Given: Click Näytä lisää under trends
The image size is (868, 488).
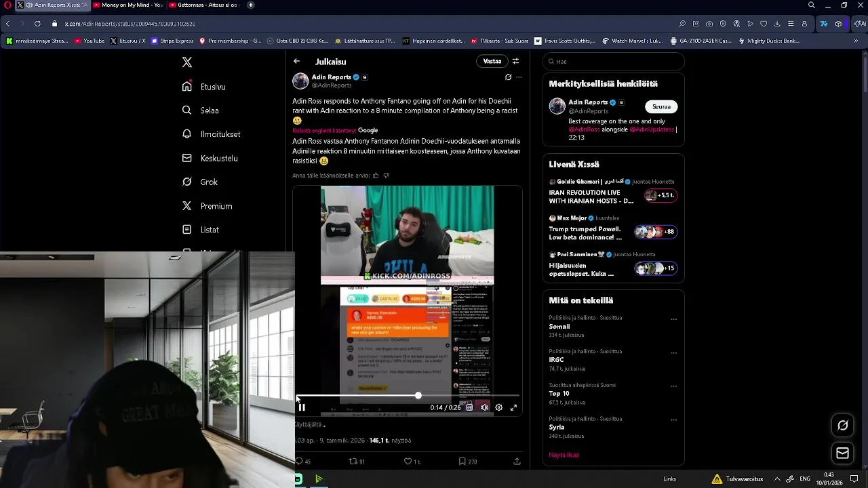Looking at the screenshot, I should click(564, 455).
